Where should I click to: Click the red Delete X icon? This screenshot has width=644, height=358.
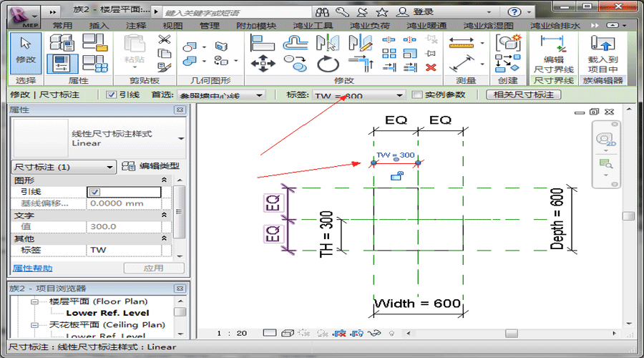pyautogui.click(x=431, y=67)
